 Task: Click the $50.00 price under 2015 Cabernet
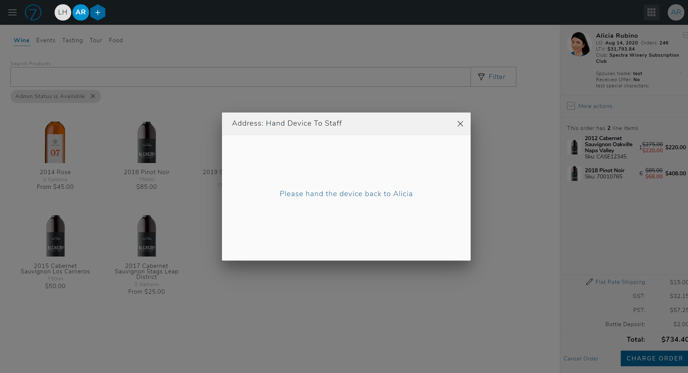click(x=55, y=286)
